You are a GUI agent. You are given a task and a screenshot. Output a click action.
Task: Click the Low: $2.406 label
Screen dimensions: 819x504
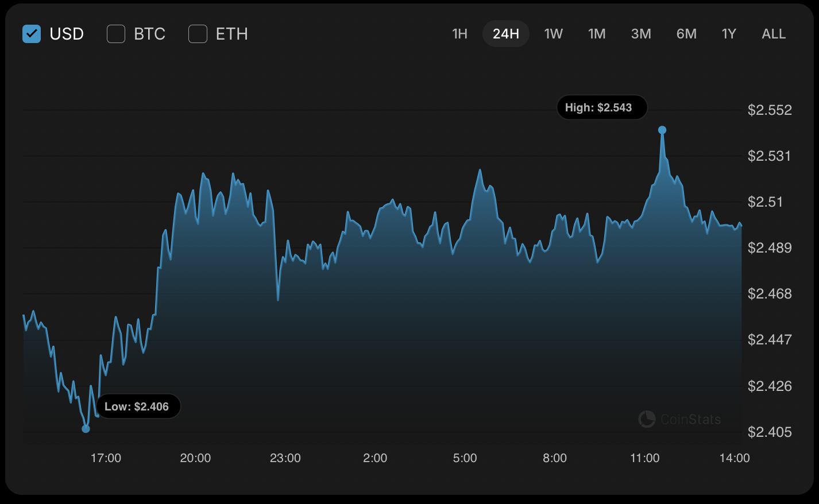point(138,406)
